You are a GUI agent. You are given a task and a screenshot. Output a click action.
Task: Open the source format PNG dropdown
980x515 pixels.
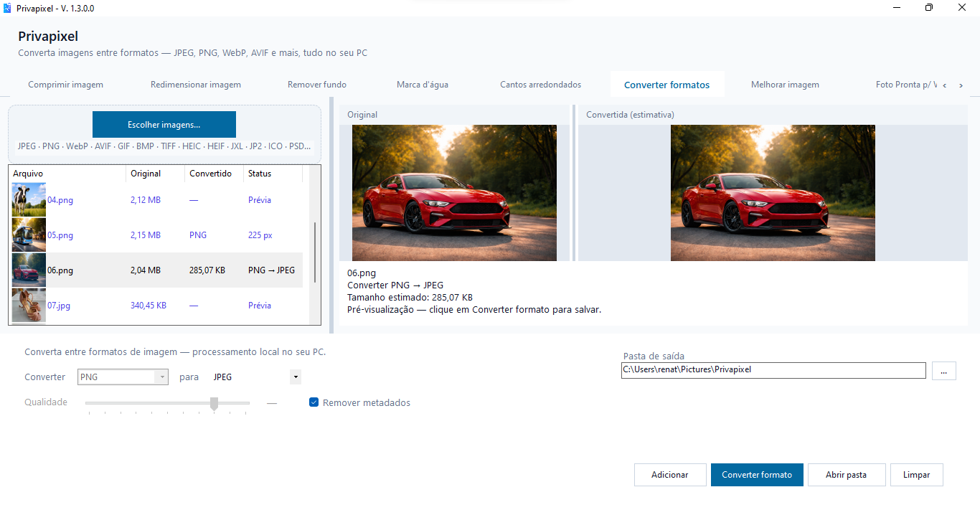[x=123, y=377]
